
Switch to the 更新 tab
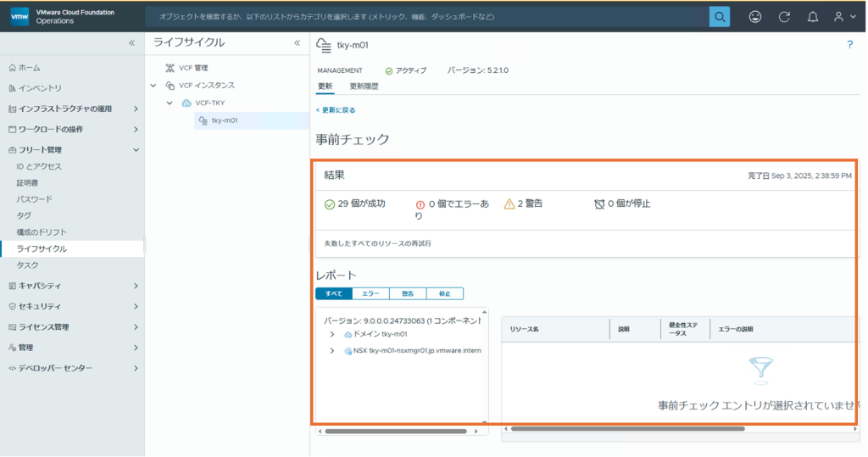click(325, 86)
